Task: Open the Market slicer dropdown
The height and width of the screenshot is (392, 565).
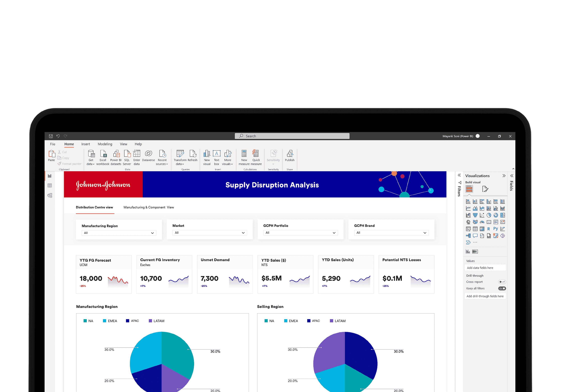Action: (x=210, y=233)
